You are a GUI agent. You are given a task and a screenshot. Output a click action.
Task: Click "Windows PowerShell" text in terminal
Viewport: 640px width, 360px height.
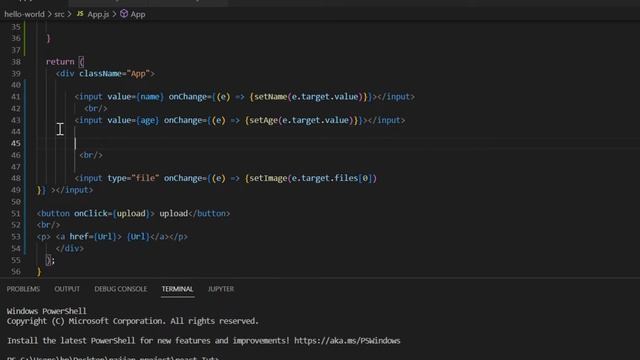47,311
